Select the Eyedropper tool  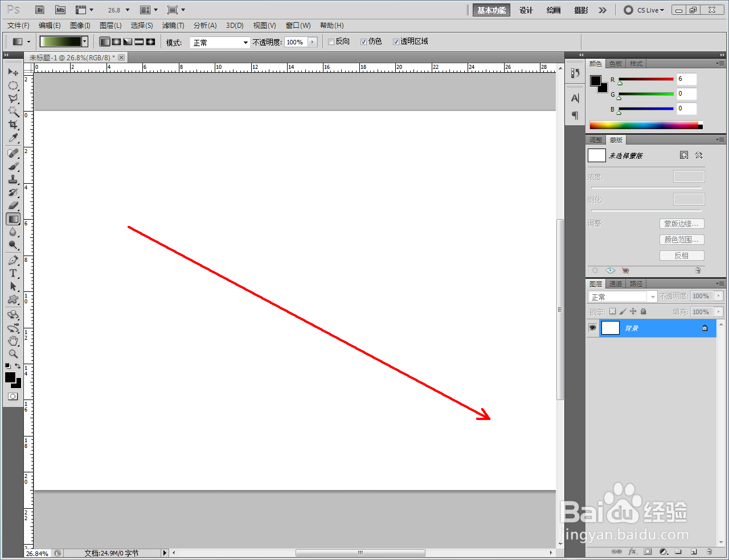tap(13, 138)
